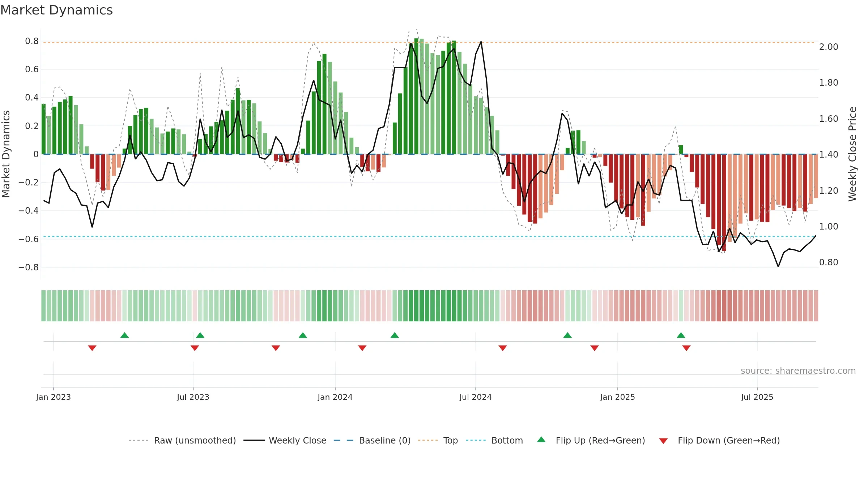Click the red Flip Down marker in October 2023

(x=276, y=348)
